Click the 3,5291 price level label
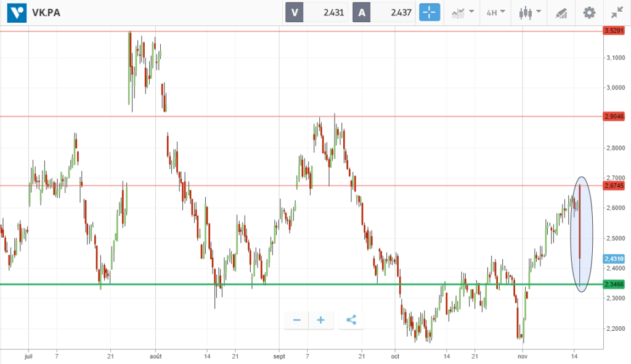 pyautogui.click(x=614, y=31)
